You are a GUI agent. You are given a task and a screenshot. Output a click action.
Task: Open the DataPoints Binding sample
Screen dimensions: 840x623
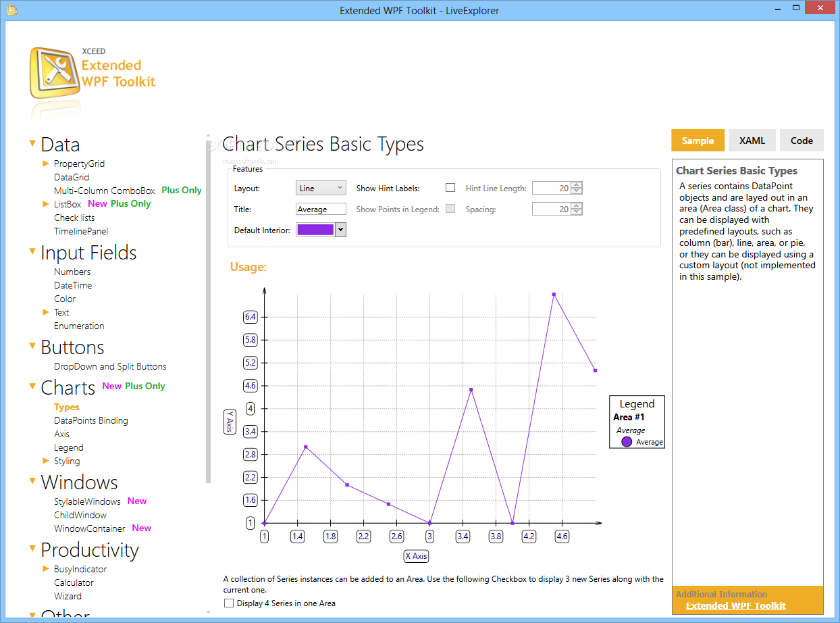[x=91, y=420]
